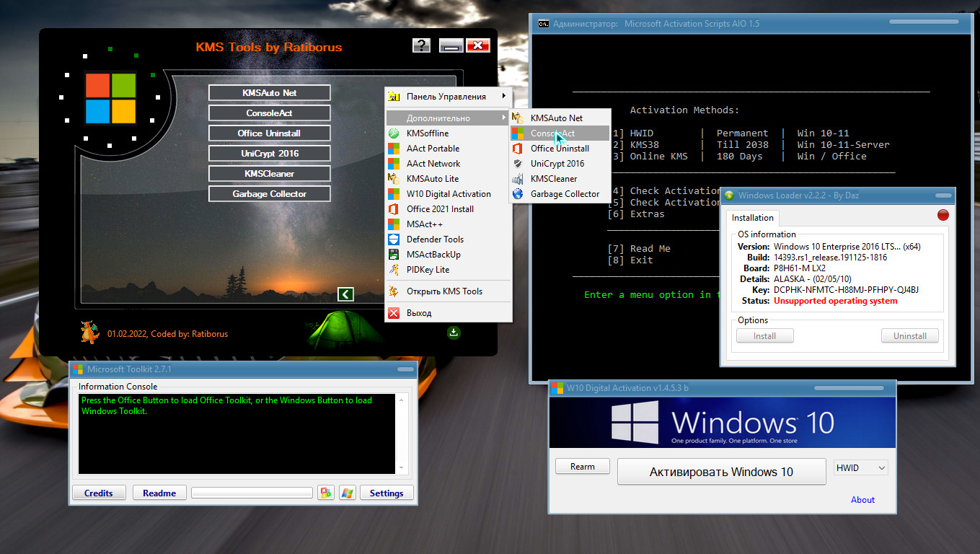Select KMSAuto Net in the submenu

tap(560, 118)
